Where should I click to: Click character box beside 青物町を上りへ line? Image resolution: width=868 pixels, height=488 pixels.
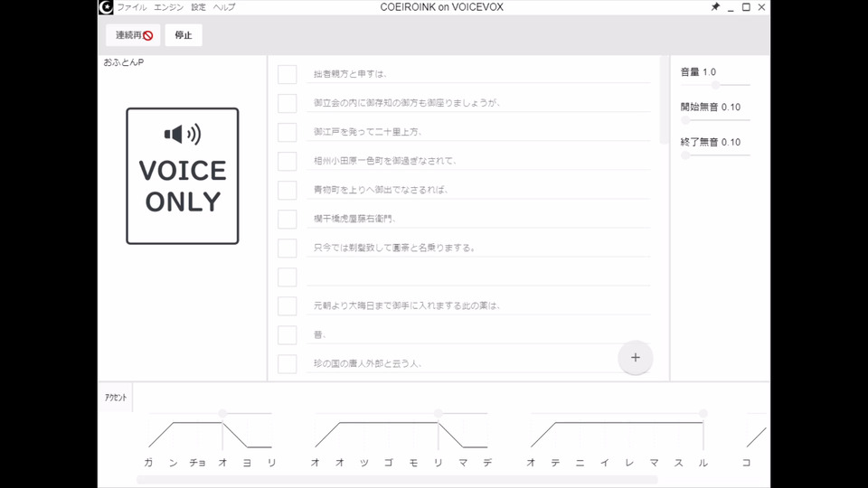click(288, 191)
